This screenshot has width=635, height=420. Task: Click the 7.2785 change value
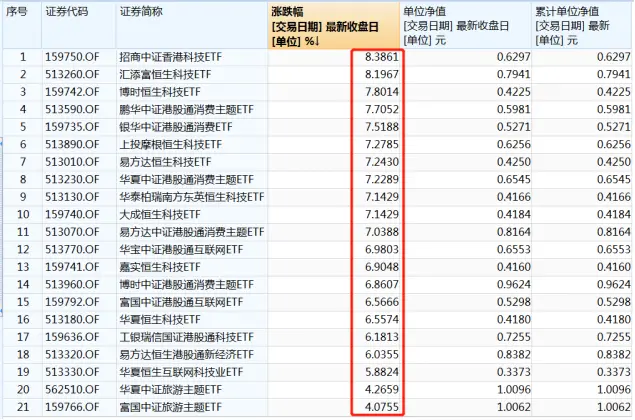point(381,145)
